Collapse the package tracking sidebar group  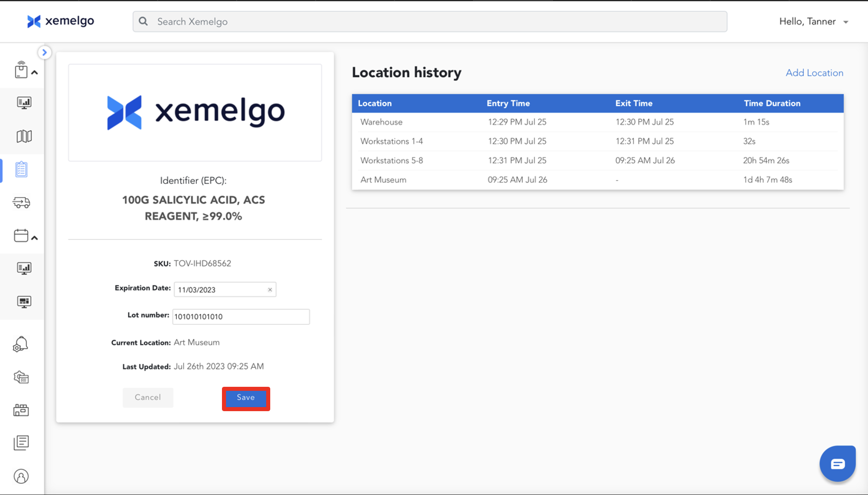34,72
